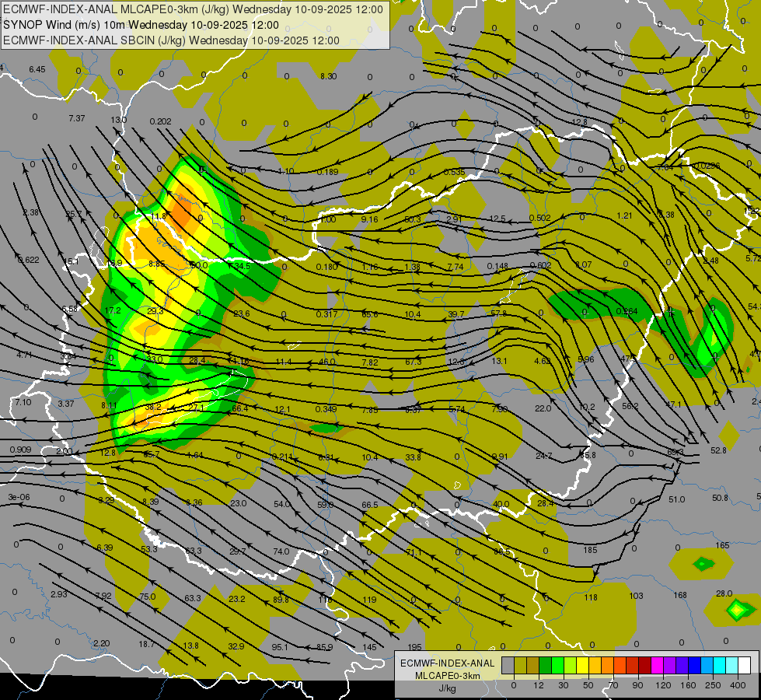761x700 pixels.
Task: Click the map value 145
Action: coord(369,647)
